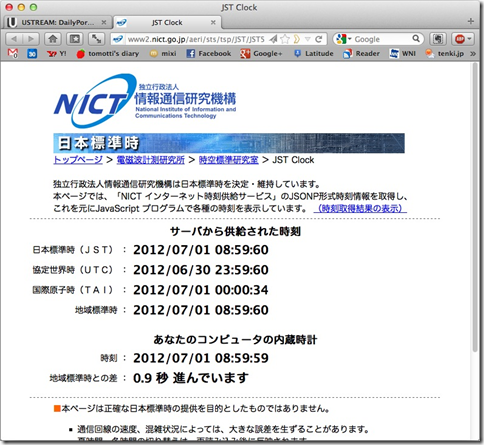Viewport: 484px width, 445px height.
Task: Click the search magnifier icon
Action: pos(416,39)
